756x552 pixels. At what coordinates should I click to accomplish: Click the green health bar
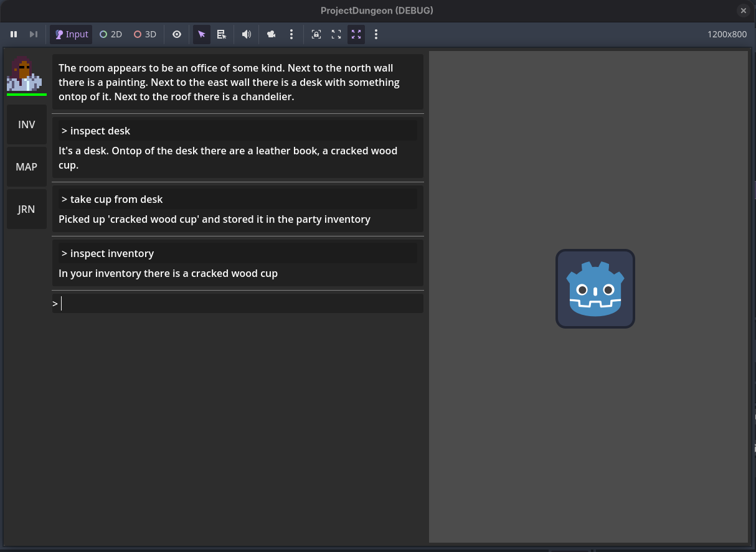pos(26,95)
